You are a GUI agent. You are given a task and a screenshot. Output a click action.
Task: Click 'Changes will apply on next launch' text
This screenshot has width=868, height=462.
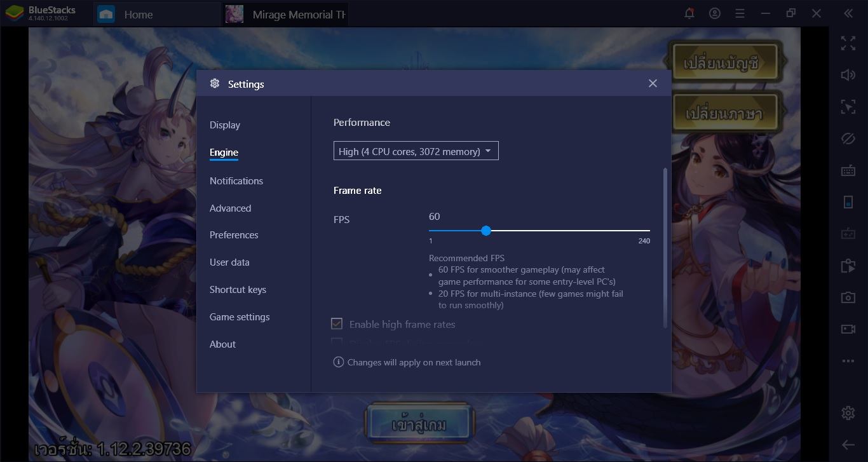click(414, 362)
